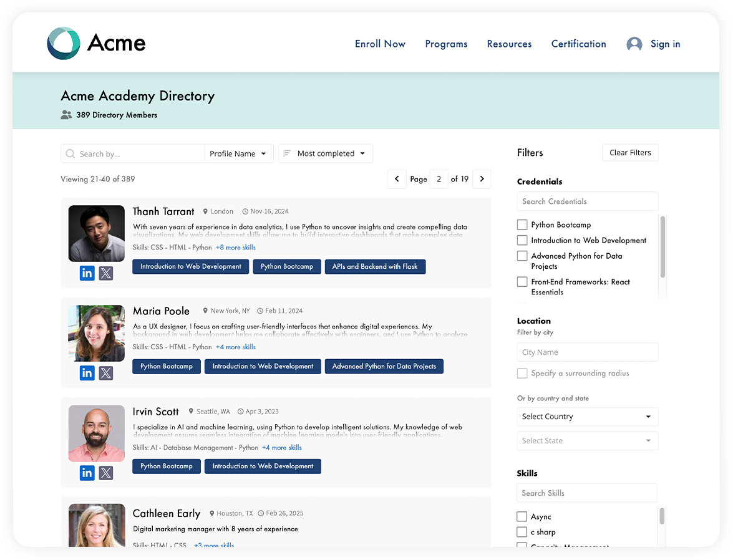Check Advanced Python for Data Projects filter
733x560 pixels.
[522, 256]
